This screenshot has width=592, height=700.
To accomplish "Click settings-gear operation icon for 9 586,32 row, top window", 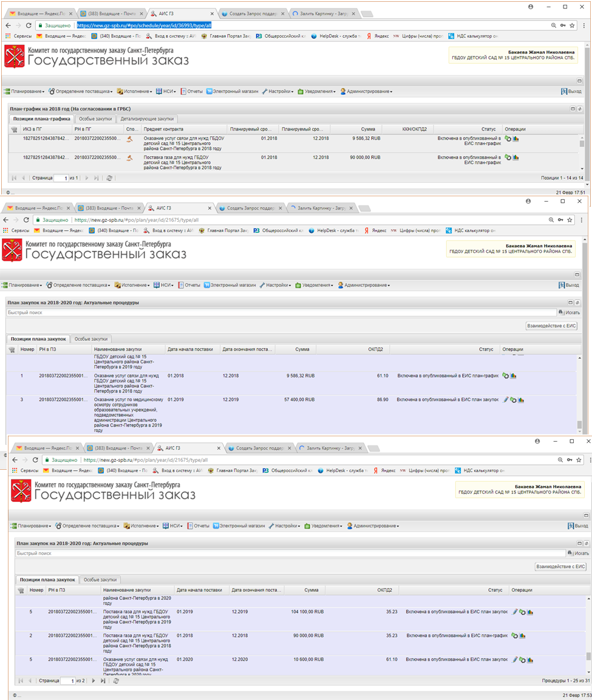I will pos(508,139).
